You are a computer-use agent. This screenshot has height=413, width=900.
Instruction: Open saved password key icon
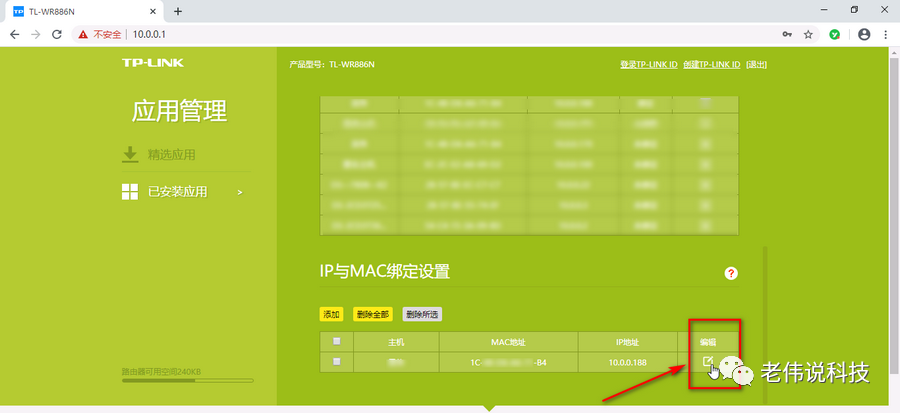[x=787, y=34]
